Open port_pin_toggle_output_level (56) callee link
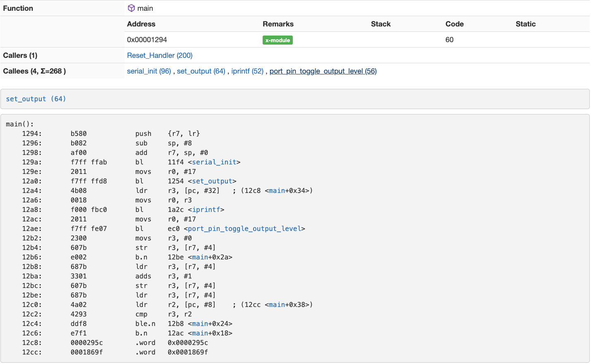 coord(323,71)
